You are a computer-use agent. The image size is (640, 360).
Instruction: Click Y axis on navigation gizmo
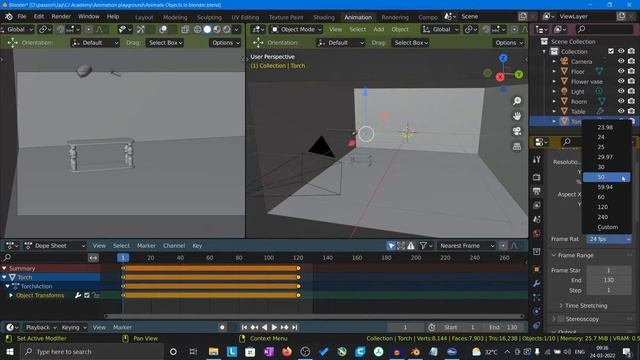point(519,75)
